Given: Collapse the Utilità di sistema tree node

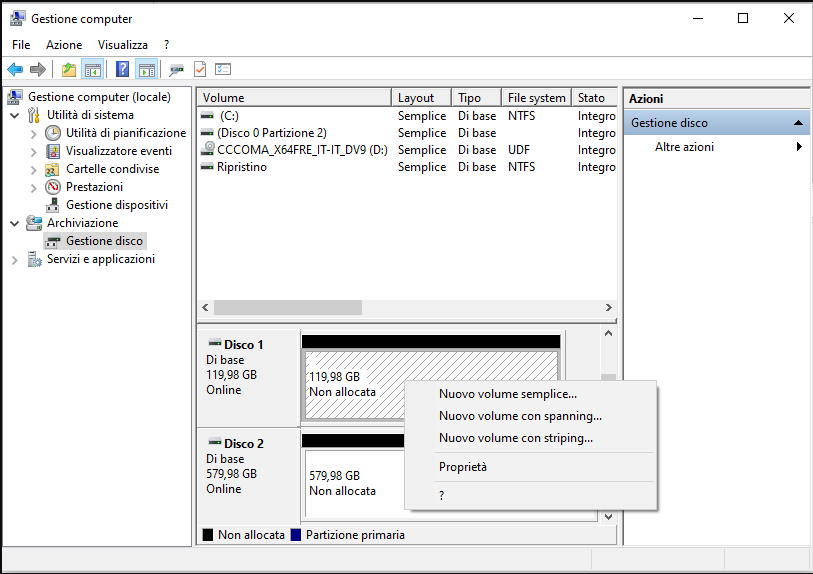Looking at the screenshot, I should tap(14, 115).
